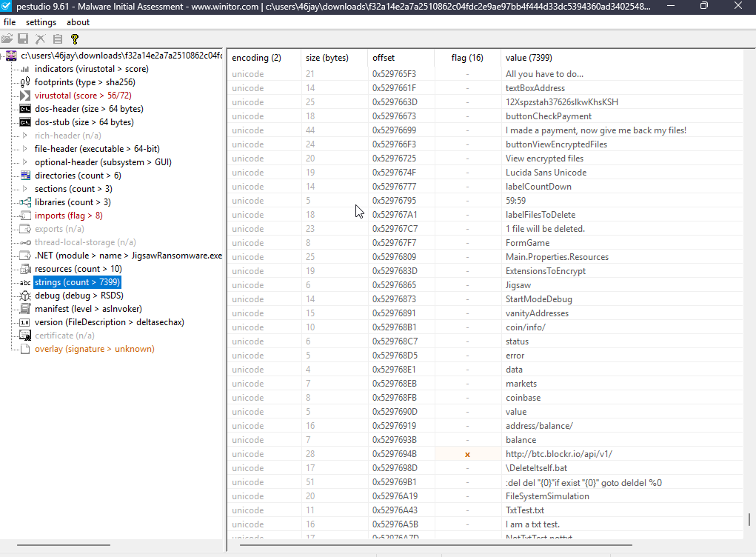This screenshot has width=756, height=557.
Task: Open the settings menu
Action: [41, 22]
